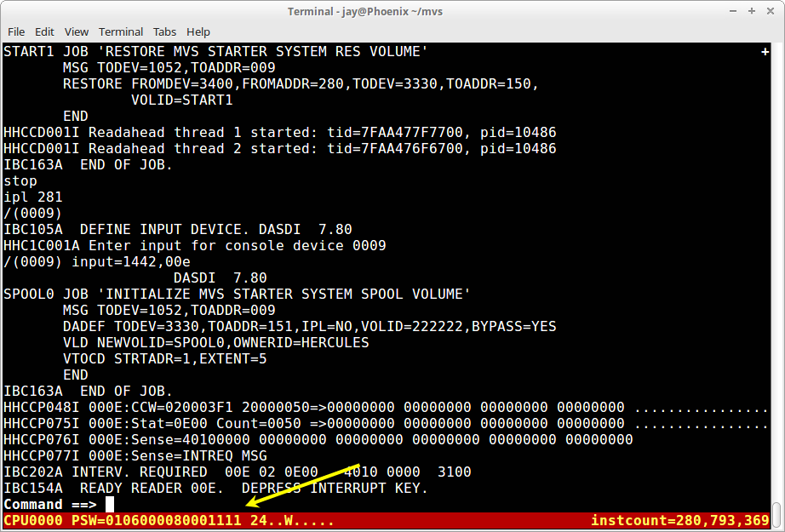Click the window title 'Terminal - jay@Phoenix ~/mvs'

point(365,11)
